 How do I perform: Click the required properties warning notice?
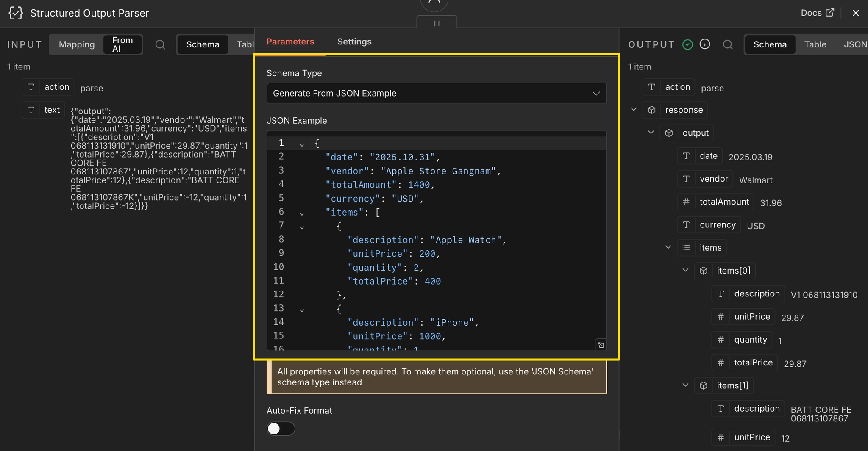click(x=437, y=377)
